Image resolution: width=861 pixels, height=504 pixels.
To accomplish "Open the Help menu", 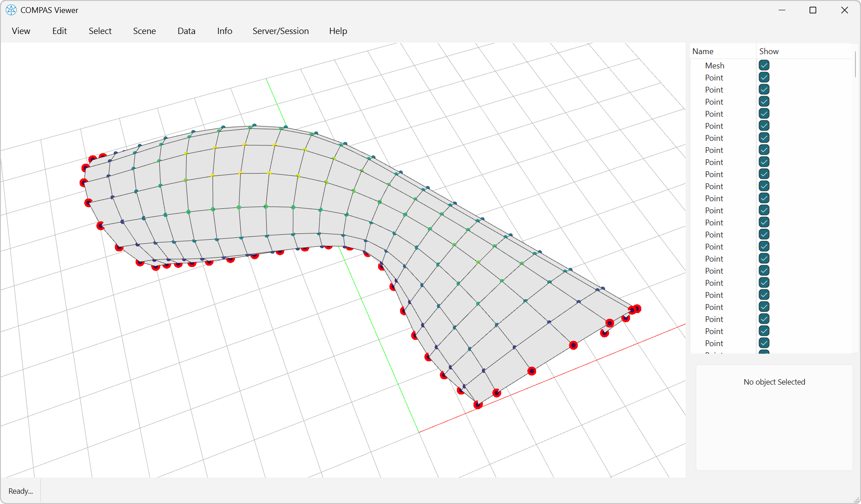I will [x=338, y=31].
